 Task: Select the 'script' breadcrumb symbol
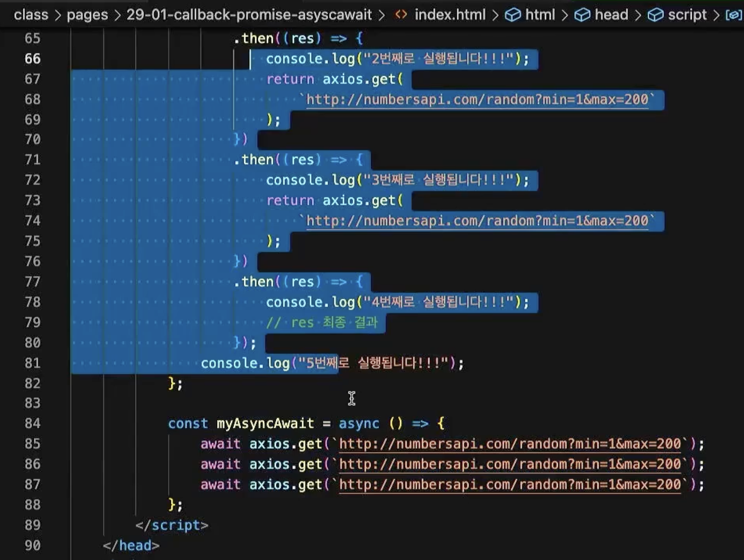click(687, 15)
